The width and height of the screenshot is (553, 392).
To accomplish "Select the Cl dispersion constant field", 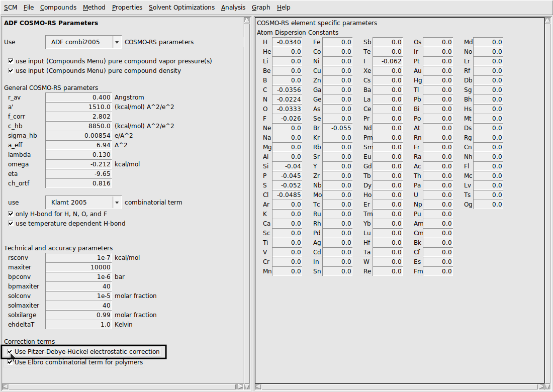I will tap(287, 195).
